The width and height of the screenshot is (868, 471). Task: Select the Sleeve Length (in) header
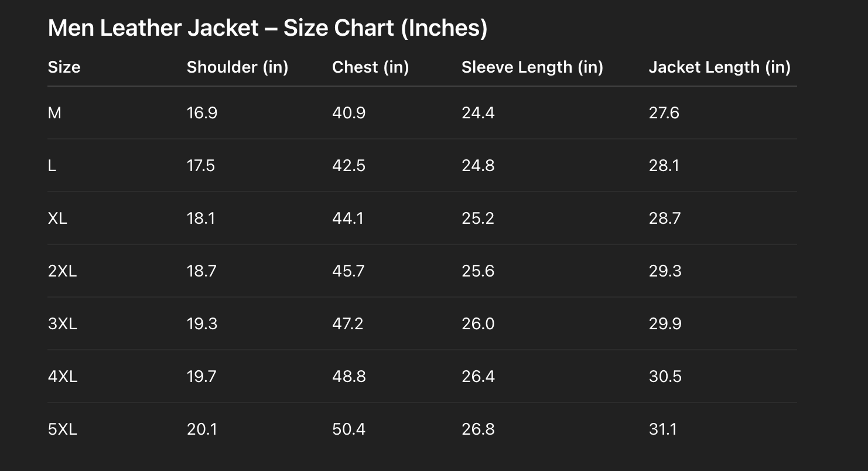click(532, 67)
